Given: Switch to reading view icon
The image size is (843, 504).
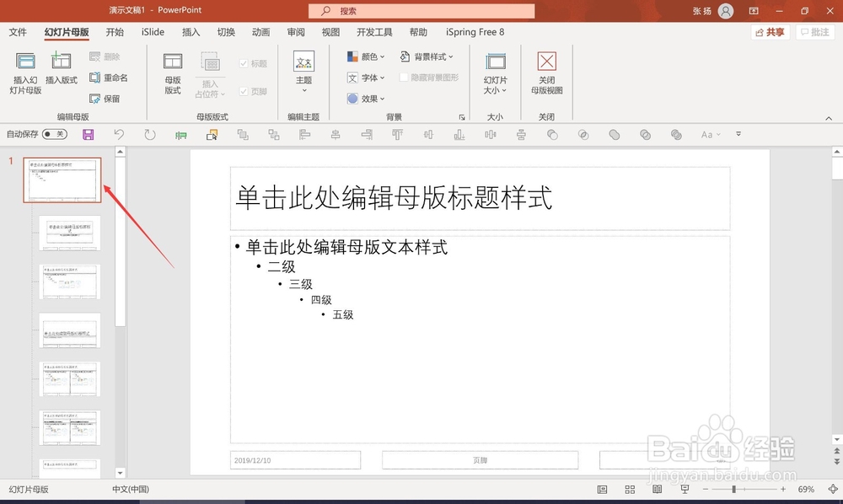Looking at the screenshot, I should point(657,489).
